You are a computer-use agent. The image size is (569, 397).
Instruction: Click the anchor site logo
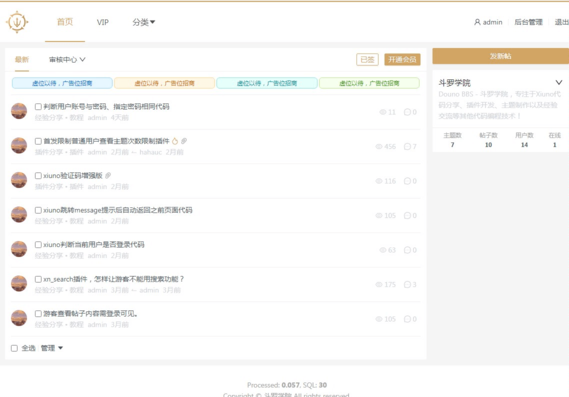tap(17, 22)
